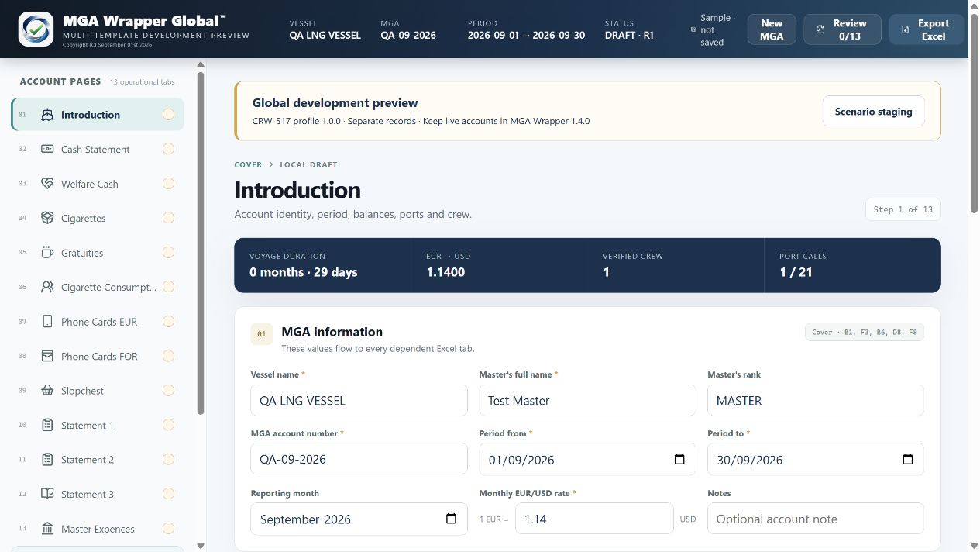Click the '1.1400' EUR to USD value
Screen dimensions: 980x552
click(445, 272)
